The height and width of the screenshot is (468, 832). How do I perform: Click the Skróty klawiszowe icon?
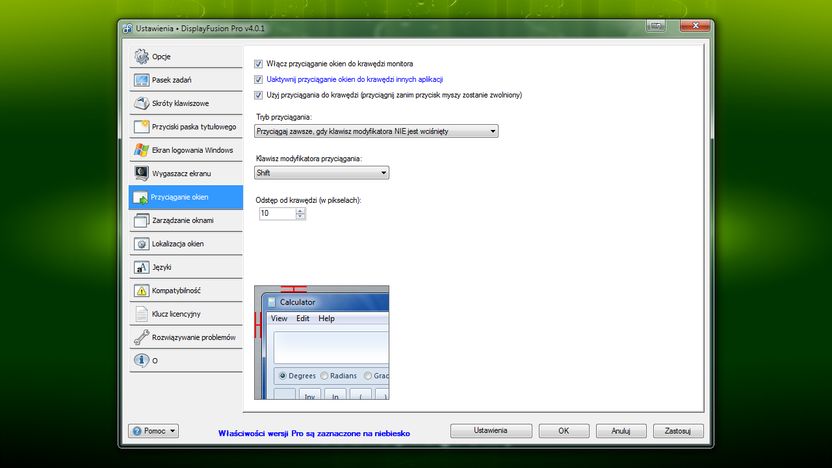pyautogui.click(x=141, y=103)
